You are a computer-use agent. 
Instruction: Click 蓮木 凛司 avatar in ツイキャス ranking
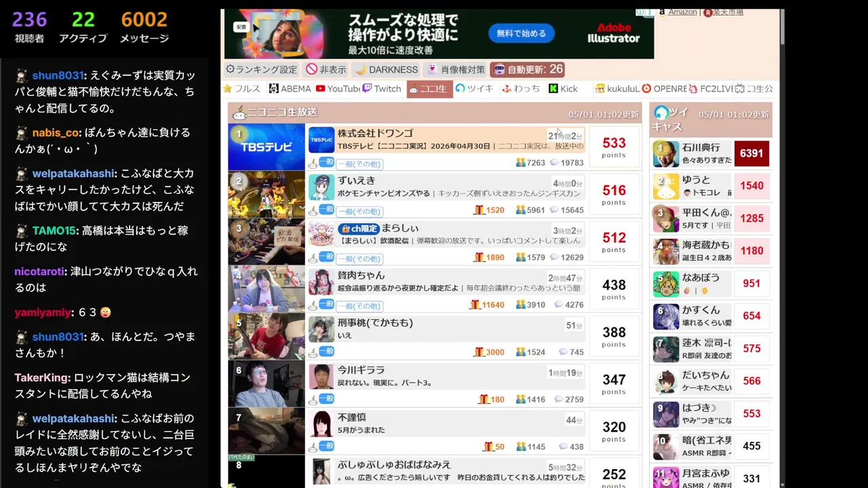(666, 349)
